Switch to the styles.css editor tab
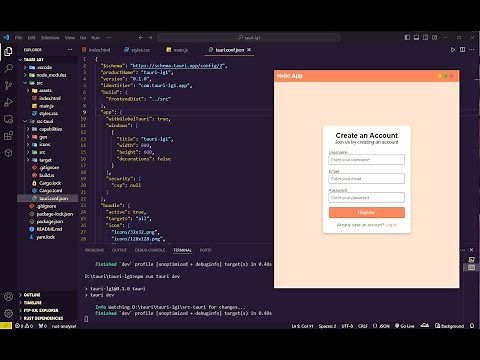 (x=140, y=50)
